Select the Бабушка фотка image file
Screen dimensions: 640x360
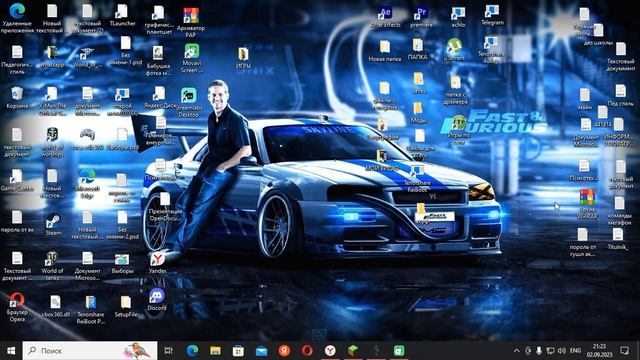[x=158, y=61]
